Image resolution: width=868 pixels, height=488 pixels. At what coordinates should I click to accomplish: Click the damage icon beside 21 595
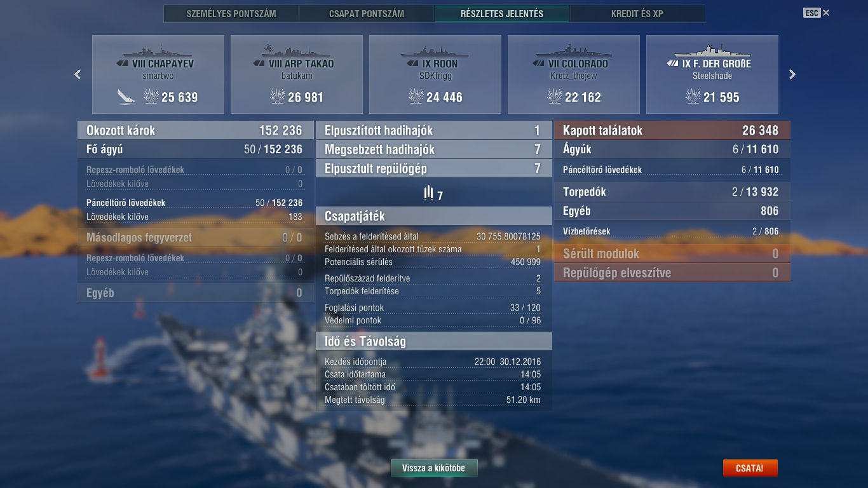(x=693, y=97)
